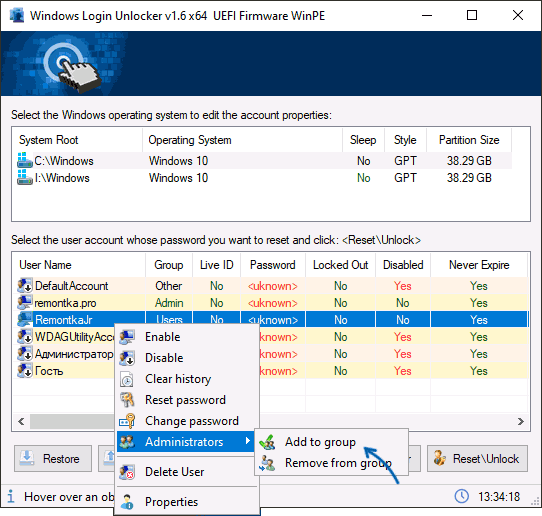Click the horizontal scrollbar thumb

[72, 422]
